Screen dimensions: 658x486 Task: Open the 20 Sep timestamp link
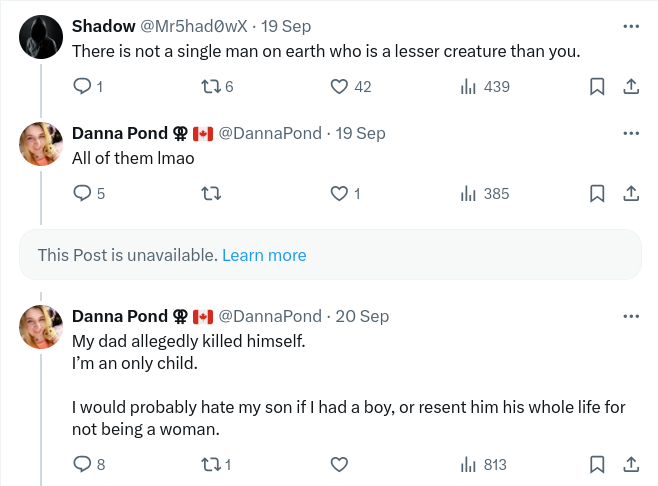[x=362, y=316]
